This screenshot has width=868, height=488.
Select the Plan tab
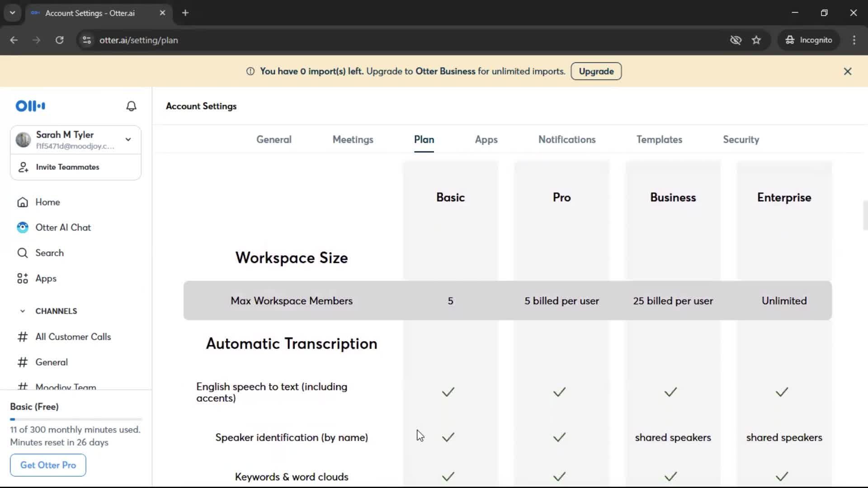point(424,140)
